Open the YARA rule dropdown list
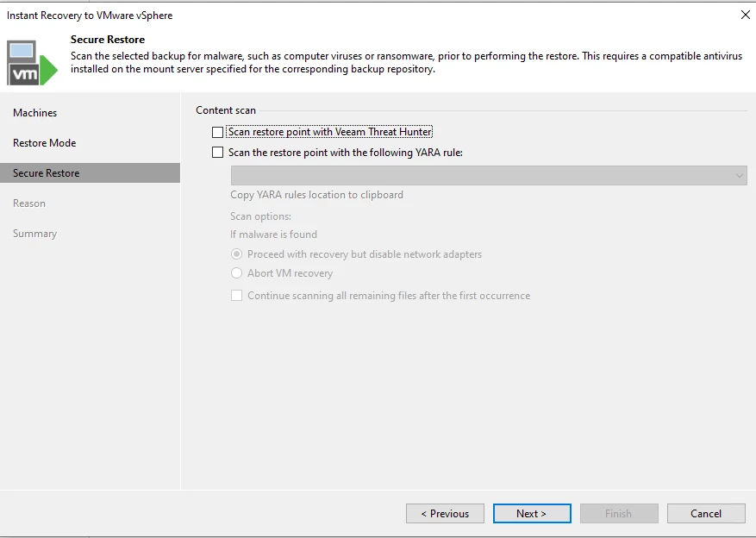756x538 pixels. coord(483,175)
